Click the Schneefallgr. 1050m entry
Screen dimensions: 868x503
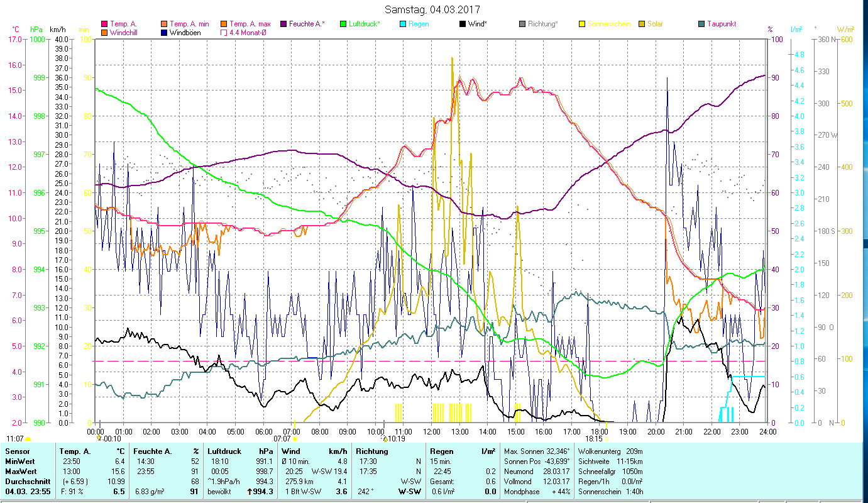click(609, 472)
